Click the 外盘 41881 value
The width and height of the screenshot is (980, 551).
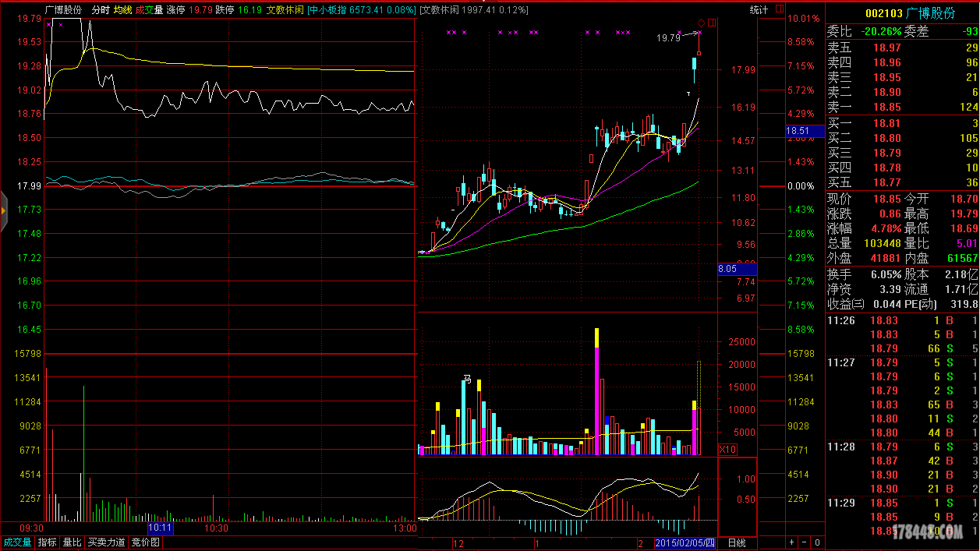pos(886,258)
